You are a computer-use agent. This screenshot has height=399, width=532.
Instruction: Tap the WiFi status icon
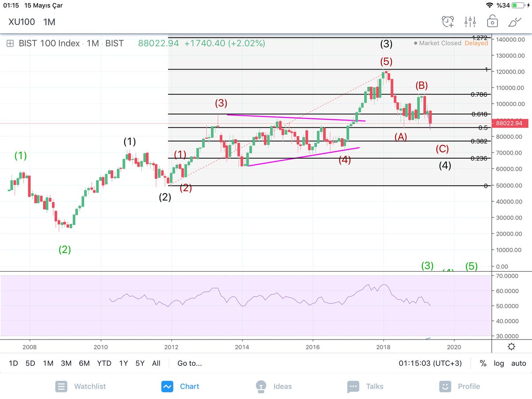pyautogui.click(x=489, y=5)
